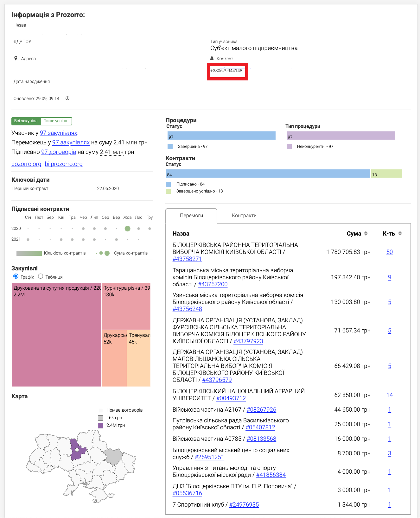Open the 97 договорів link

pos(59,152)
